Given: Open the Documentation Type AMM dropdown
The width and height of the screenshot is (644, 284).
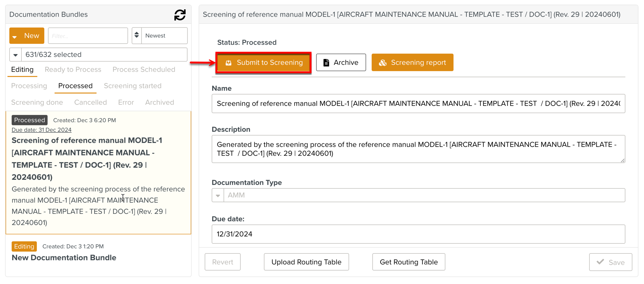Looking at the screenshot, I should (218, 195).
